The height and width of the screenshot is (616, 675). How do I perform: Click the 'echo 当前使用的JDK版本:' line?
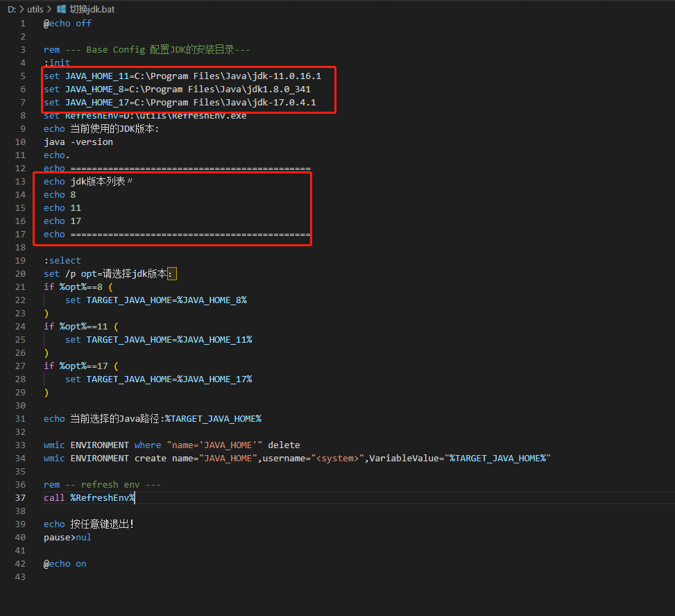101,129
